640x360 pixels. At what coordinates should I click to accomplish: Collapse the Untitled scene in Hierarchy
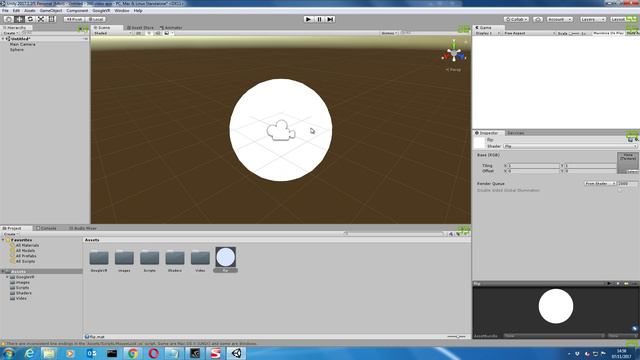pos(3,39)
